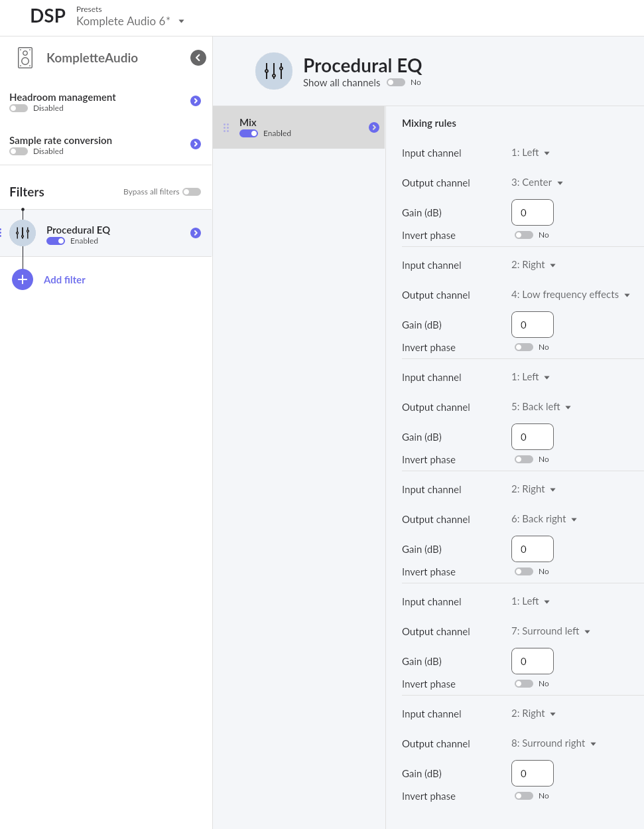This screenshot has height=829, width=644.
Task: Open the 8: Surround right output dropdown
Action: (x=554, y=743)
